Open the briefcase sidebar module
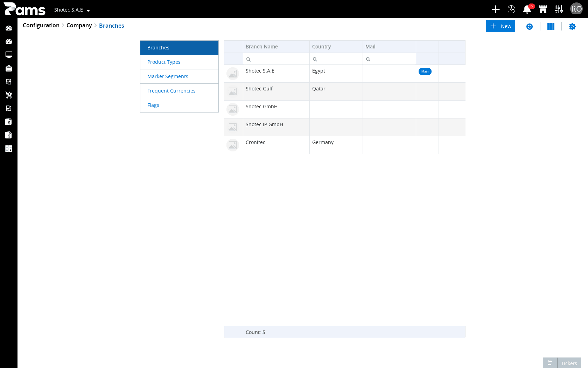 (9, 68)
